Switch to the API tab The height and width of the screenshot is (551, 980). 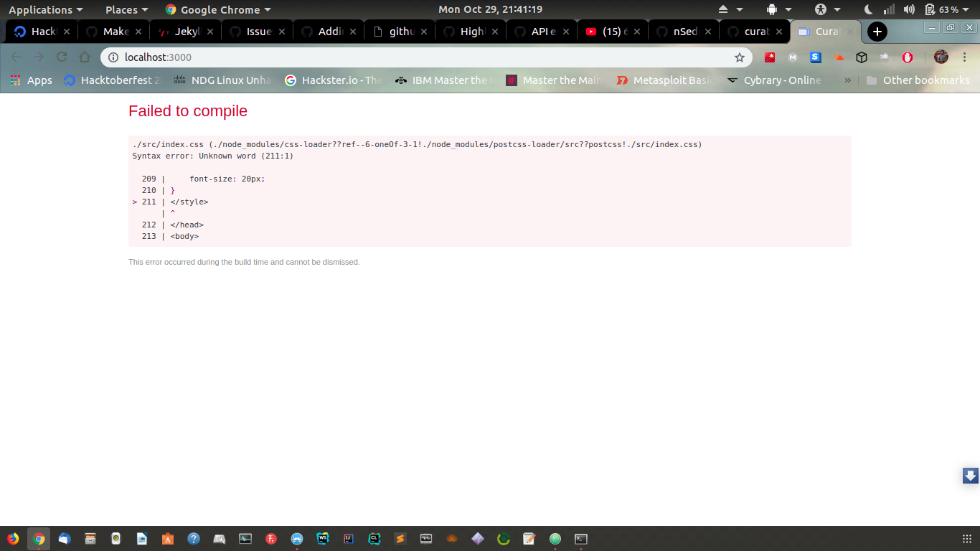click(542, 32)
